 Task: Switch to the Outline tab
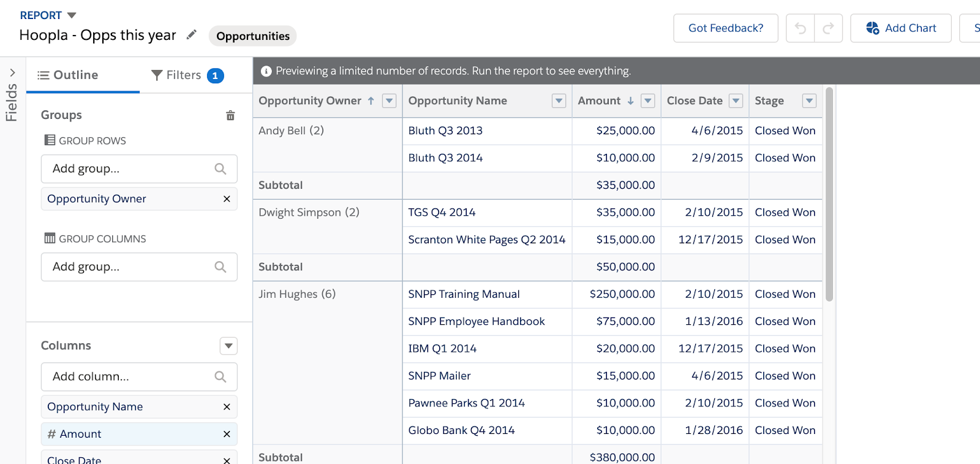(x=83, y=75)
